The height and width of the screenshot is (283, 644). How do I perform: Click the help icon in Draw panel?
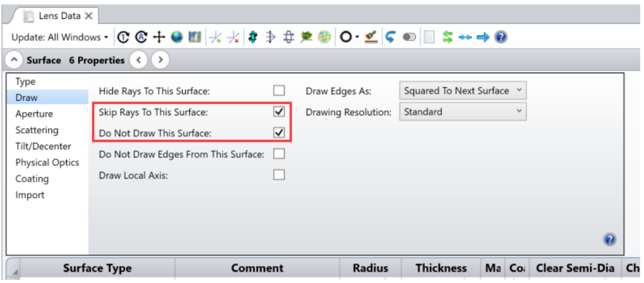[609, 240]
